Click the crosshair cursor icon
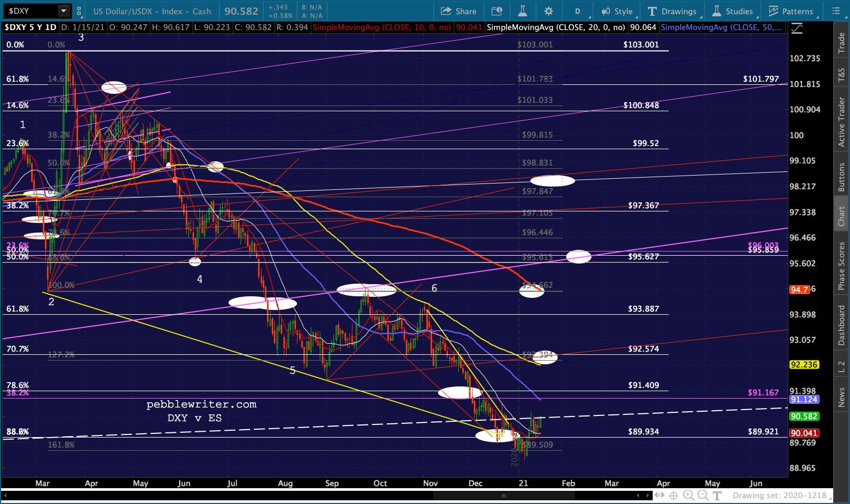Image resolution: width=850 pixels, height=504 pixels. [x=674, y=496]
